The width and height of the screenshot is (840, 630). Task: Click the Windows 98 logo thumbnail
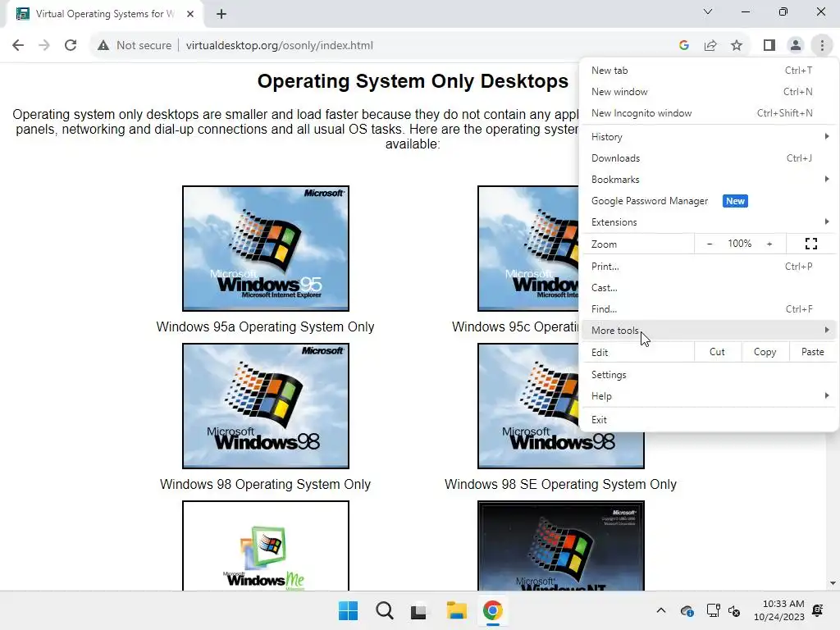pos(266,406)
